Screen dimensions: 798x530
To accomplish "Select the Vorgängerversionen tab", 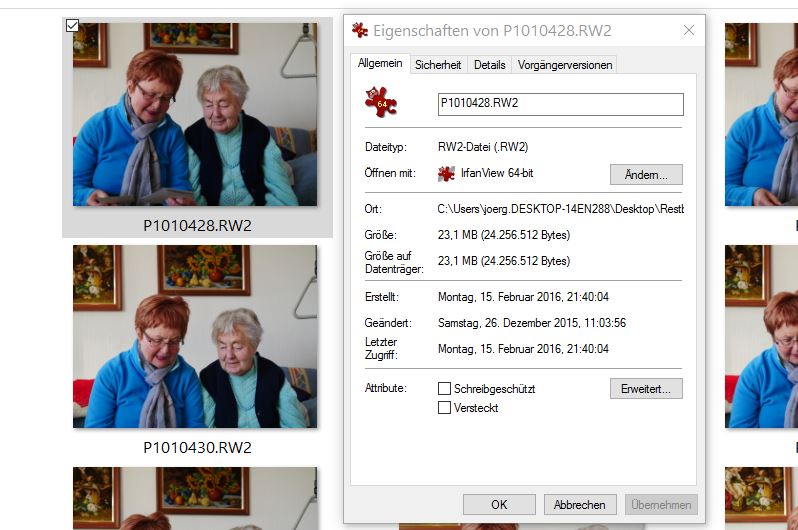I will pyautogui.click(x=565, y=65).
